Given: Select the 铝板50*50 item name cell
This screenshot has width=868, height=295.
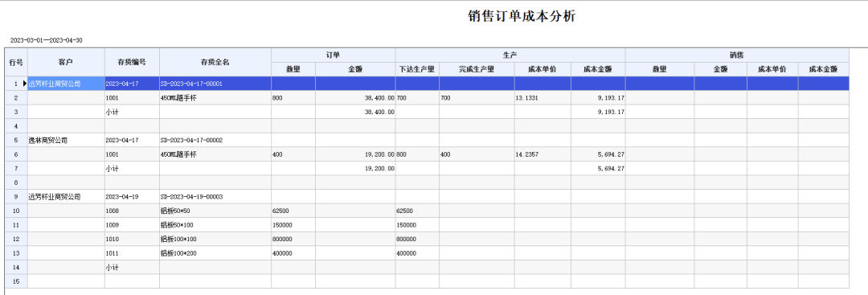Looking at the screenshot, I should (x=215, y=211).
